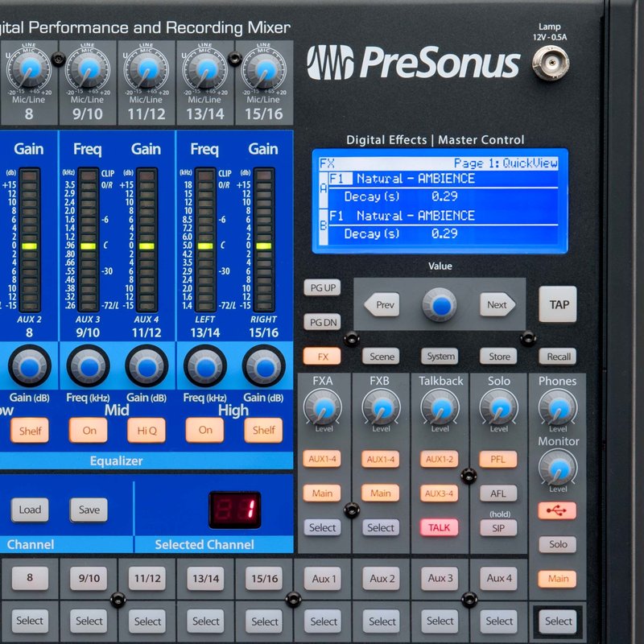This screenshot has height=644, width=644.
Task: Click the Mid Freq (kHz) knob
Action: (x=89, y=366)
